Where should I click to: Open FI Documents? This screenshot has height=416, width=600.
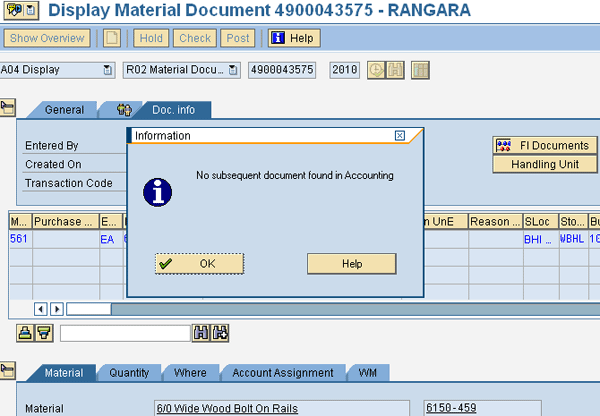point(544,145)
